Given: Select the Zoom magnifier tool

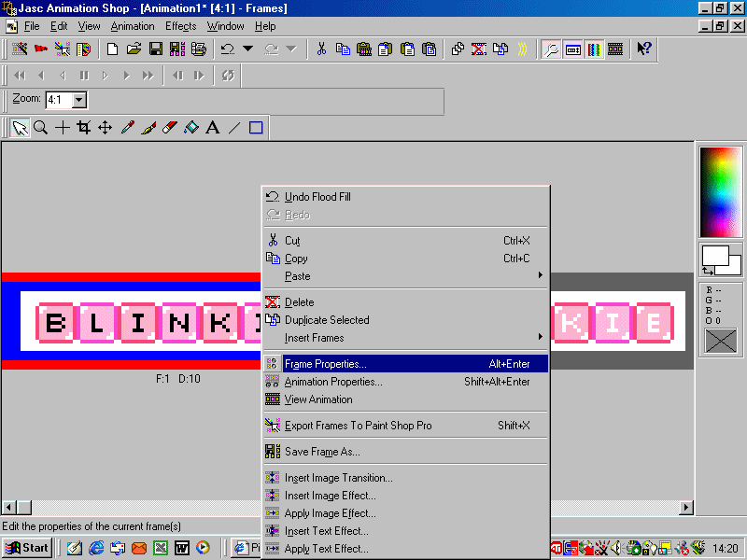Looking at the screenshot, I should tap(41, 128).
